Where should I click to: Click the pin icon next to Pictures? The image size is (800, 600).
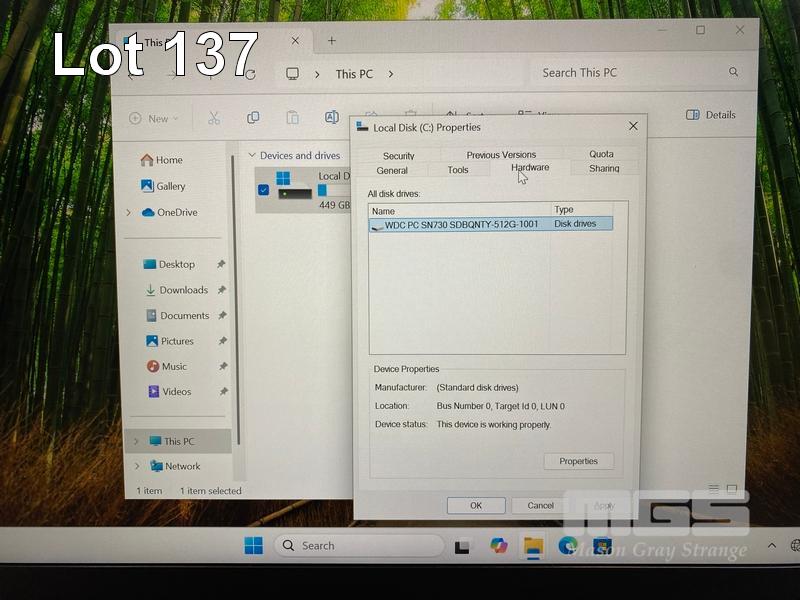coord(223,340)
